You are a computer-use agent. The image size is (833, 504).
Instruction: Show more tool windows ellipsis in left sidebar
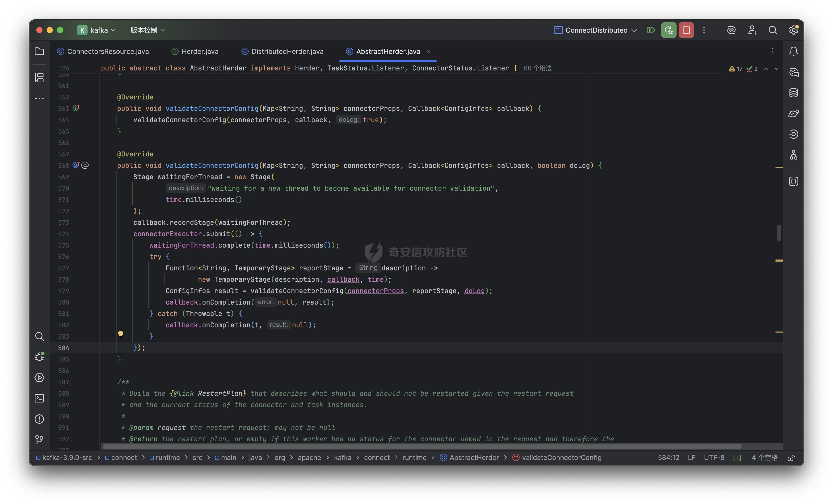40,98
